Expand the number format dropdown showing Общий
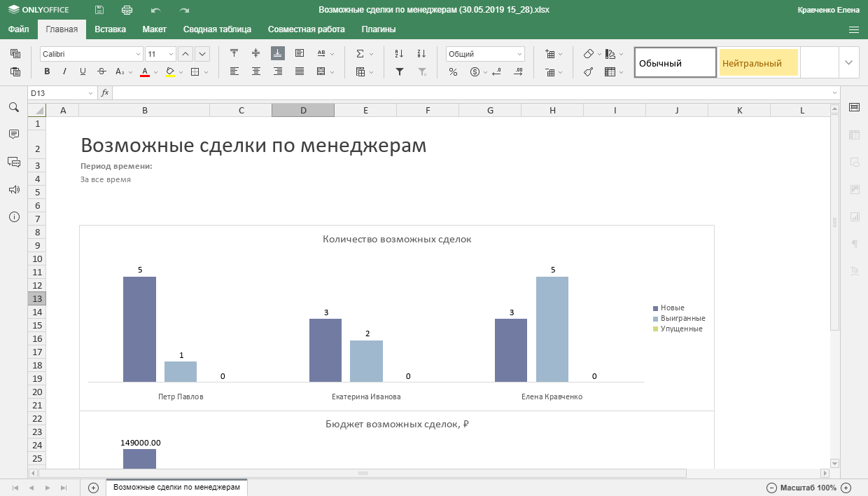 coord(519,54)
